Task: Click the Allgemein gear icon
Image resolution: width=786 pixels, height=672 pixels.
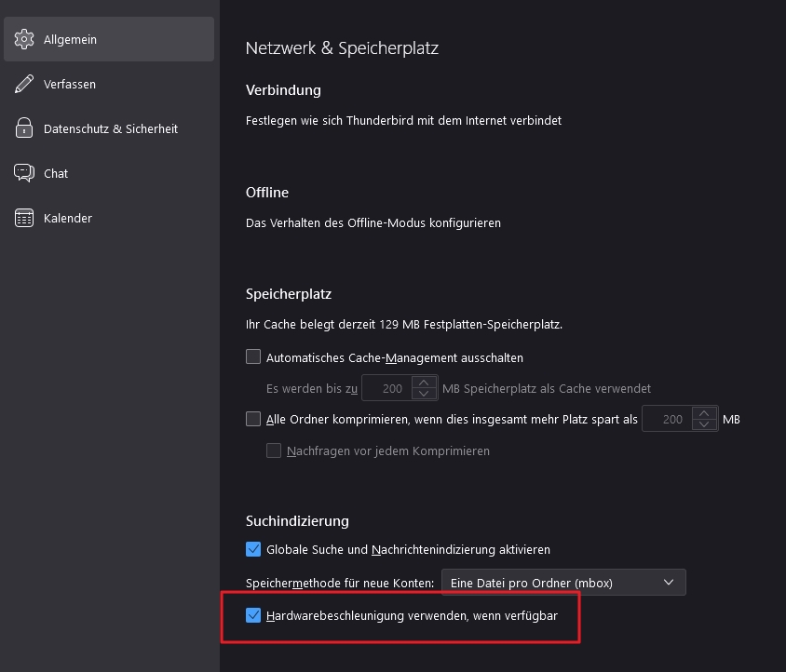Action: tap(24, 40)
